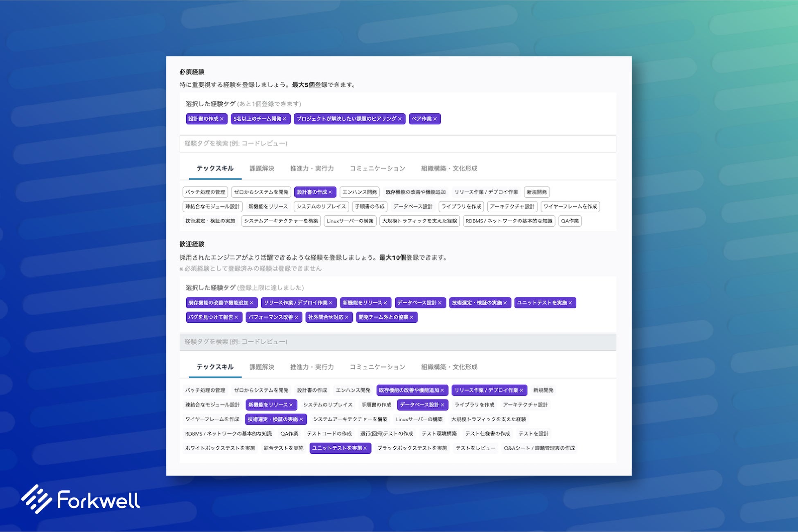This screenshot has width=798, height=532.
Task: Switch to 組織構築・文化形成 tab in welcome section
Action: tap(449, 367)
